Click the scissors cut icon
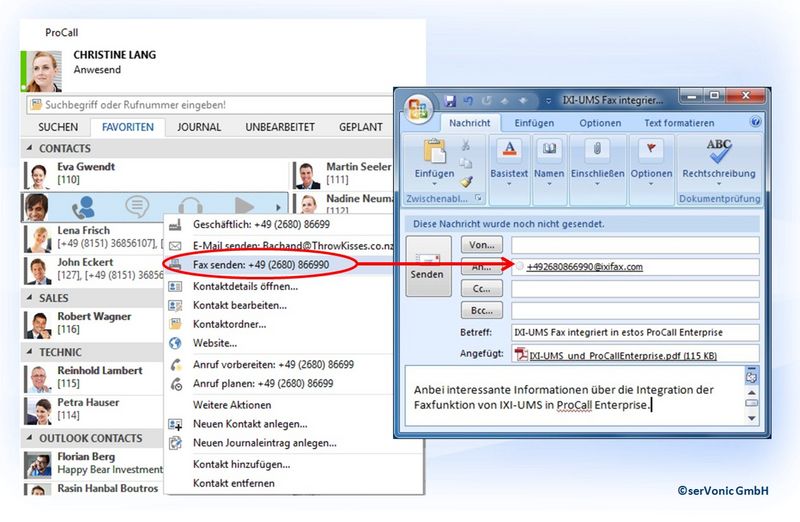This screenshot has width=800, height=522. point(465,146)
